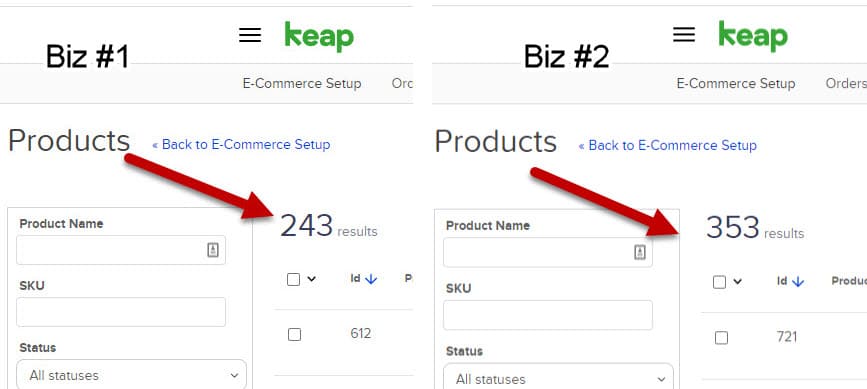The image size is (867, 389).
Task: Expand the bulk-select chevron in Biz #1
Action: (x=311, y=279)
